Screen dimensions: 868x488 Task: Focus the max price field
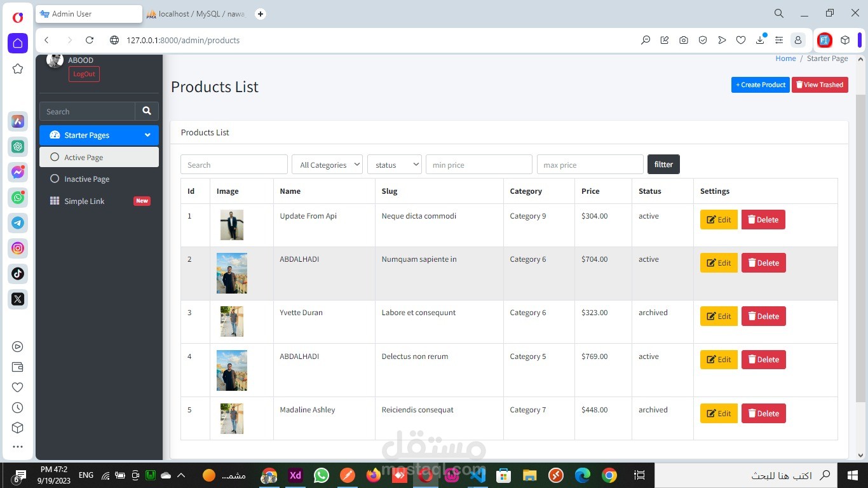[590, 165]
